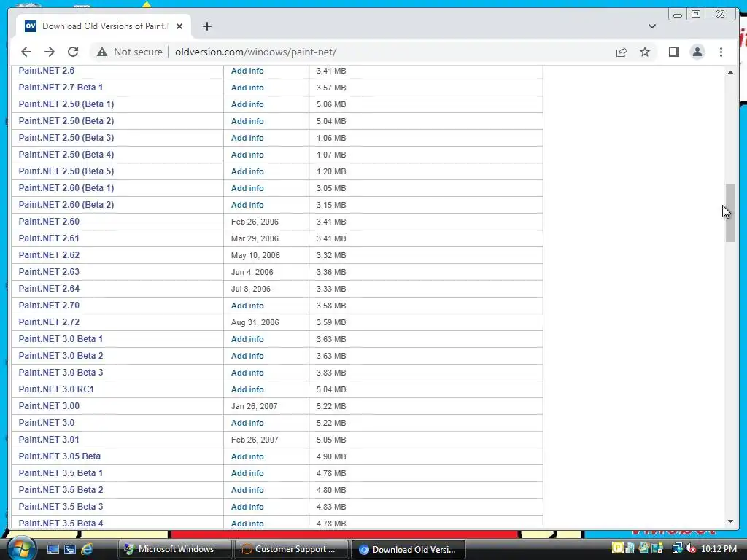Open Paint.NET 2.63 link
747x560 pixels.
pyautogui.click(x=49, y=272)
